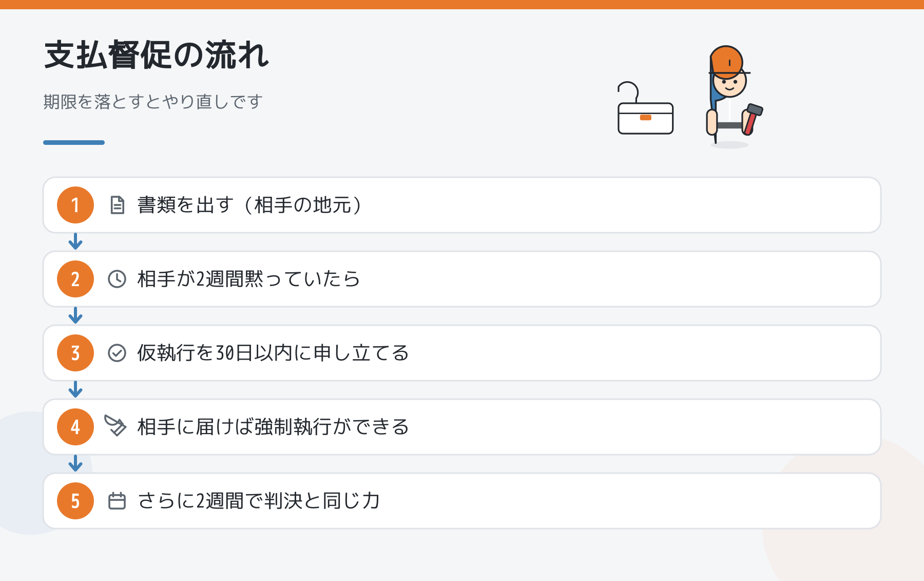The image size is (924, 581).
Task: Click subtitle 期限を落とすとやり直しです
Action: [153, 101]
